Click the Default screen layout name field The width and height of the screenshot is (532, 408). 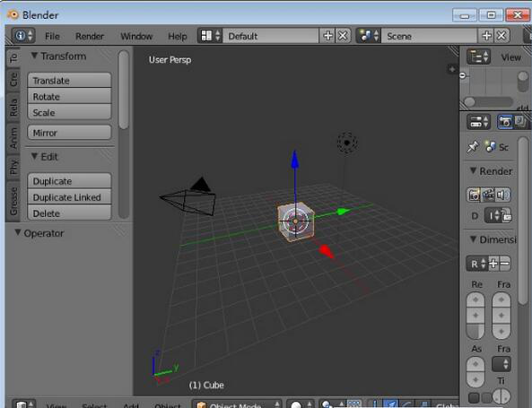tap(271, 36)
